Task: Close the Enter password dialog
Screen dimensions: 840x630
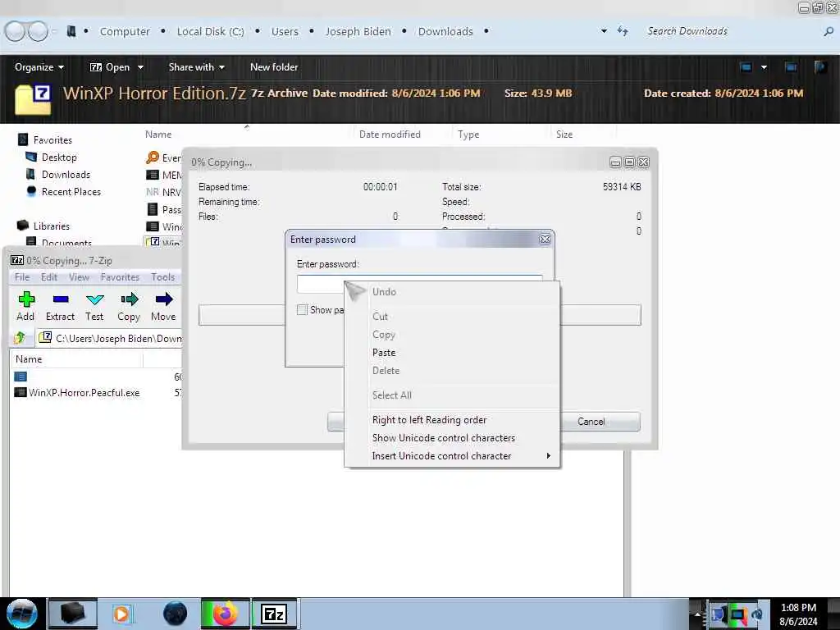Action: (x=545, y=240)
